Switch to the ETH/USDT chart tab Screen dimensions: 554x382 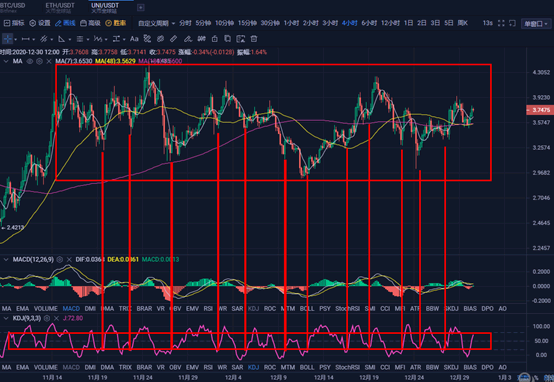[60, 7]
